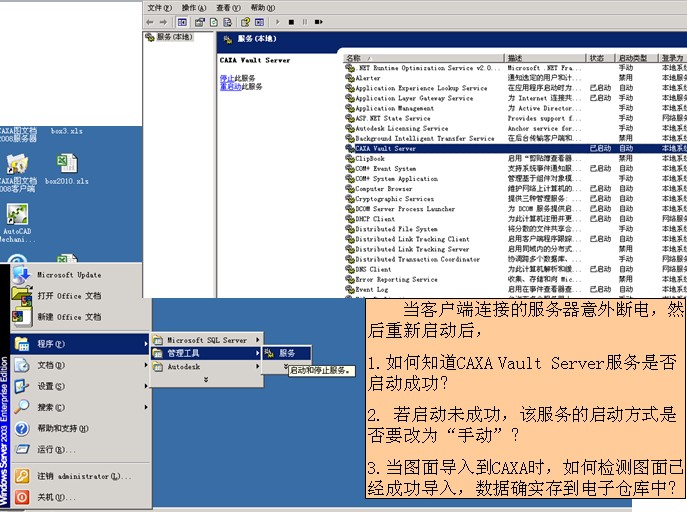Image resolution: width=687 pixels, height=512 pixels.
Task: Select the DHCP Client service row
Action: (x=516, y=219)
